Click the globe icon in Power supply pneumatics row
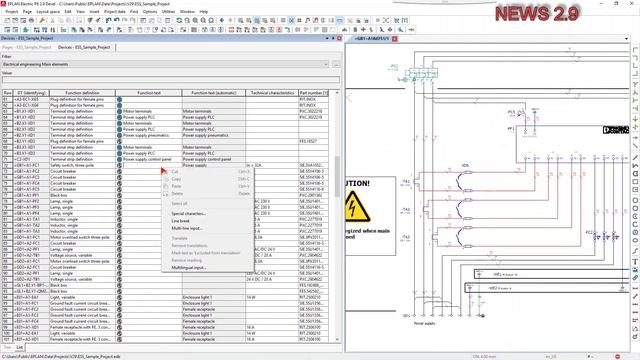This screenshot has width=640, height=360. coord(120,136)
